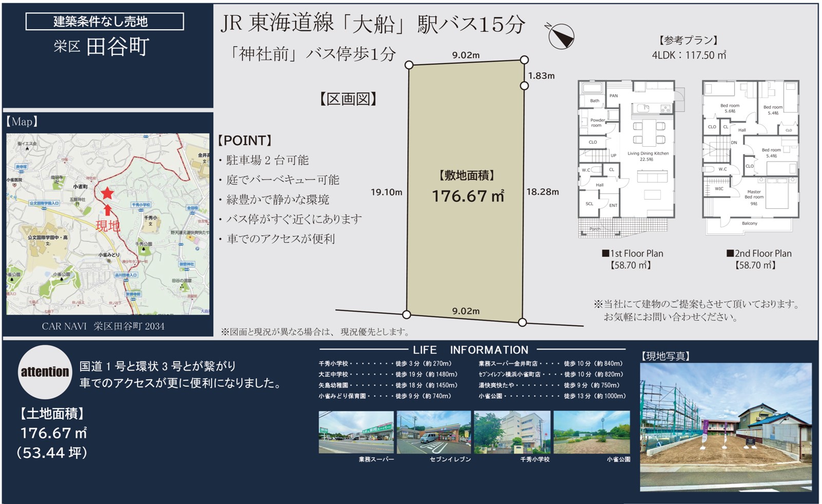Viewport: 822px width, 504px height.
Task: Select the Master Bed room on 2nd floor plan
Action: coord(754,195)
